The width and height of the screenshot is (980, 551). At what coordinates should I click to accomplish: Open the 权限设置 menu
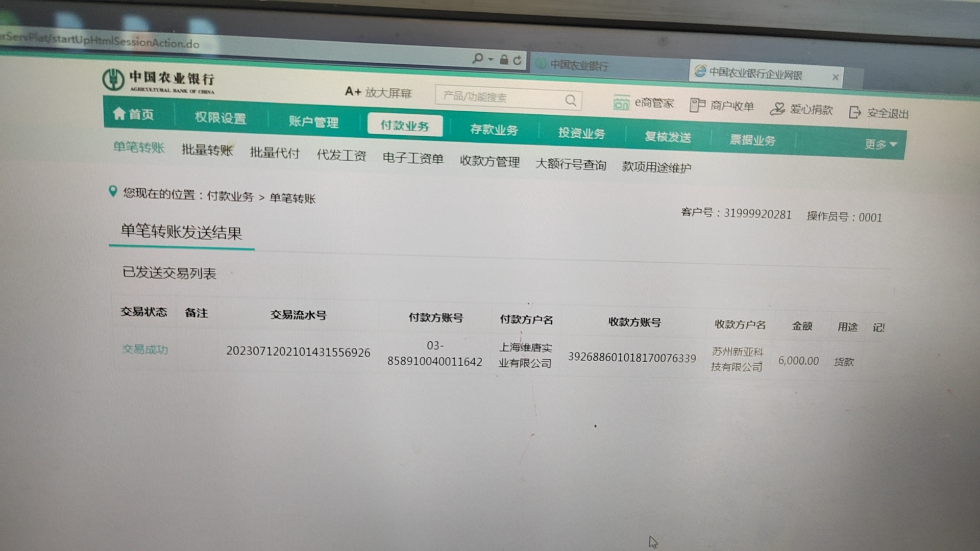(220, 118)
